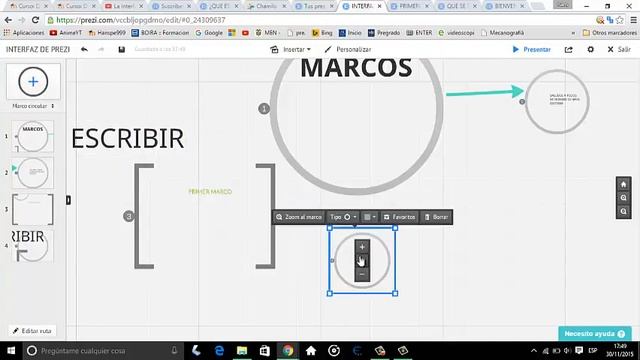Switch to the BIENVE browser tab
Screen dimensions: 640x360
click(x=505, y=6)
